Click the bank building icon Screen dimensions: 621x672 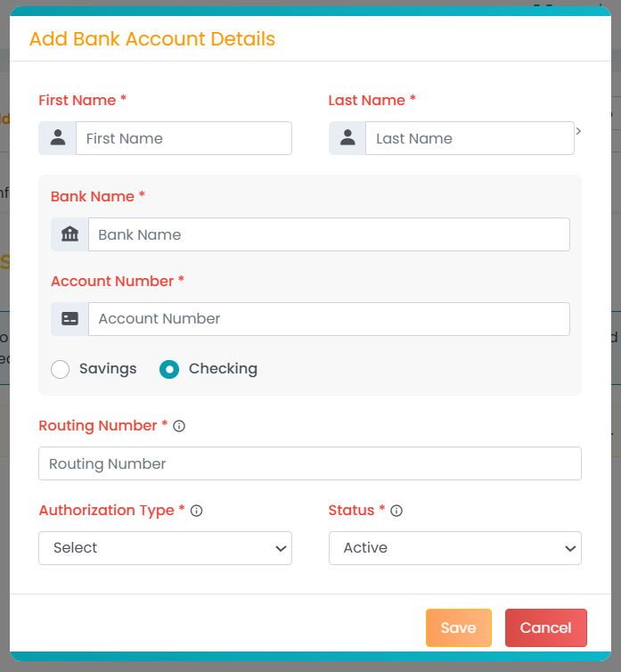(x=69, y=234)
